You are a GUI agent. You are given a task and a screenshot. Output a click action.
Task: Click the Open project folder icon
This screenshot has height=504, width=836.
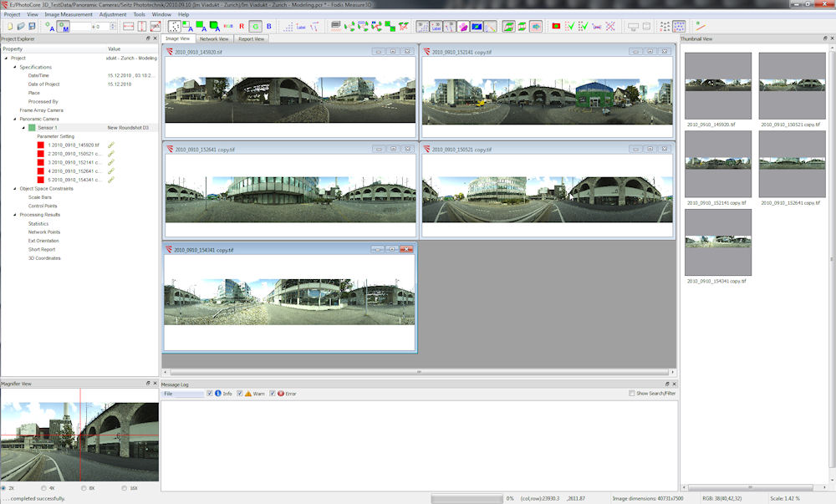[19, 27]
